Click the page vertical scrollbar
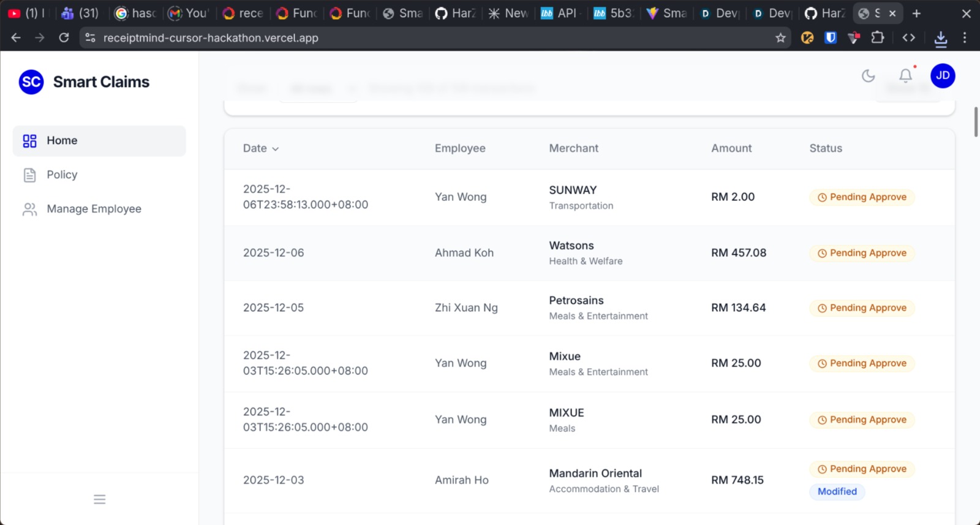Viewport: 980px width, 525px height. [976, 123]
